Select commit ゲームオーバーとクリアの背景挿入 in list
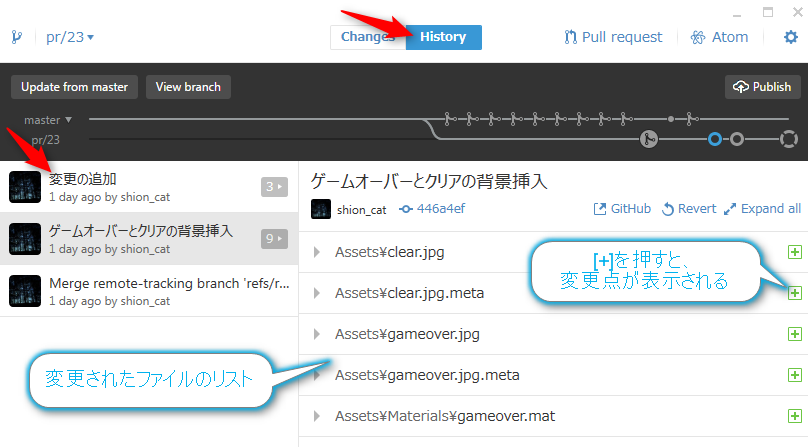The height and width of the screenshot is (447, 808). point(149,239)
